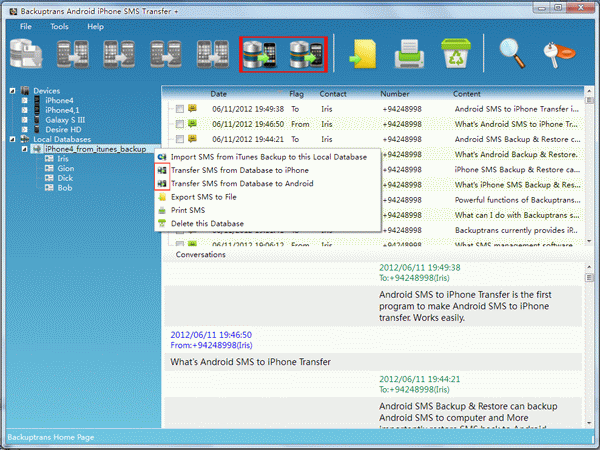This screenshot has height=450, width=600.
Task: Click the Number column header
Action: click(395, 94)
